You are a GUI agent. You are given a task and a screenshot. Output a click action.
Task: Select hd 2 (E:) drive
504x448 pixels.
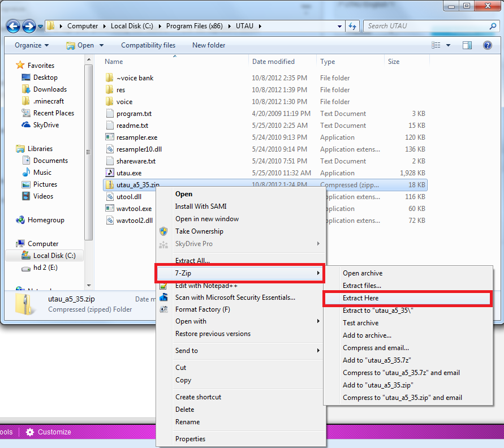click(39, 268)
